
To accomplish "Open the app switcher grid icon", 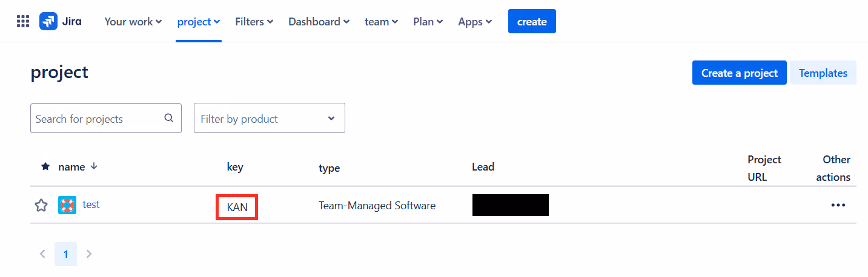I will [x=23, y=22].
